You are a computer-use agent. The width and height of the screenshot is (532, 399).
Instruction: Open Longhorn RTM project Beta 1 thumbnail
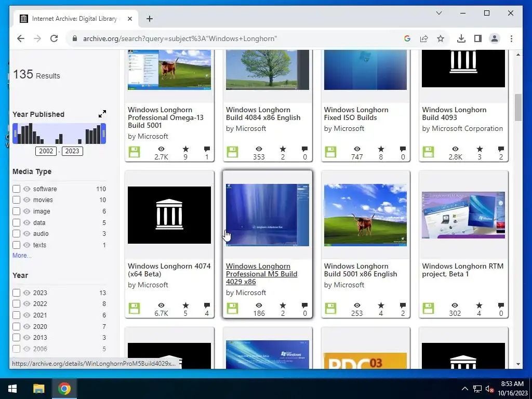click(463, 215)
